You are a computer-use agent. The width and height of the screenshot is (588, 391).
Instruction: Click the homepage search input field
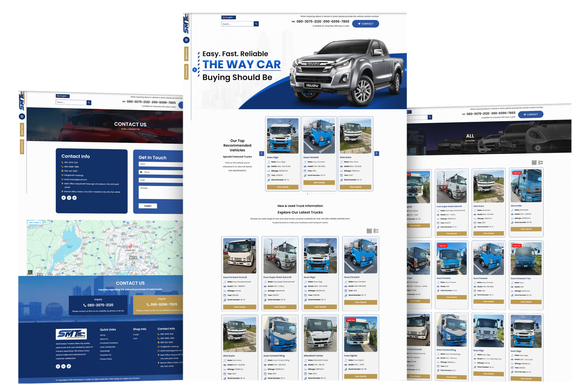pyautogui.click(x=237, y=24)
